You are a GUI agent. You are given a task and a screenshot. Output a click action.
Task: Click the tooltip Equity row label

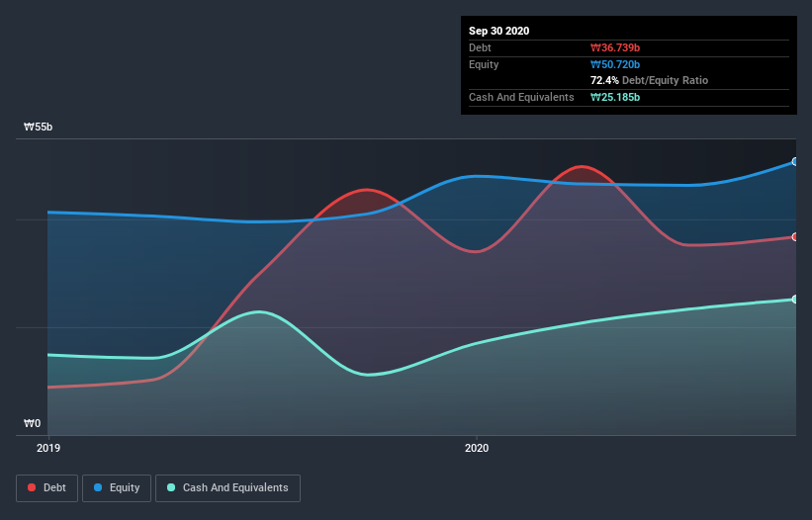point(484,64)
